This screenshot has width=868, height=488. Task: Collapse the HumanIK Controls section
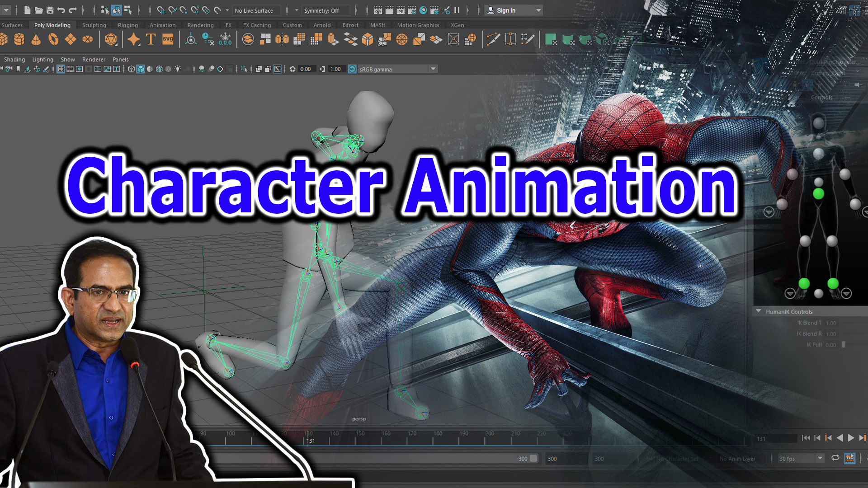pos(759,311)
